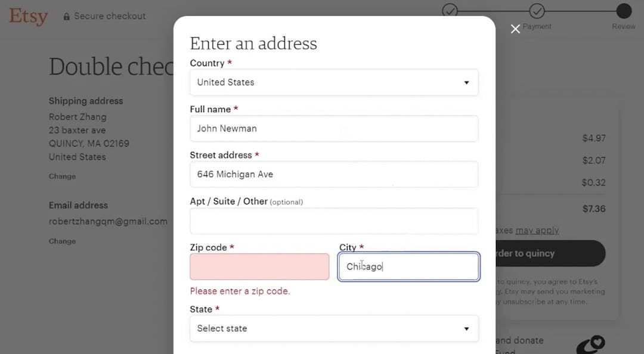Click Change under Shipping address
The height and width of the screenshot is (354, 644).
point(62,176)
